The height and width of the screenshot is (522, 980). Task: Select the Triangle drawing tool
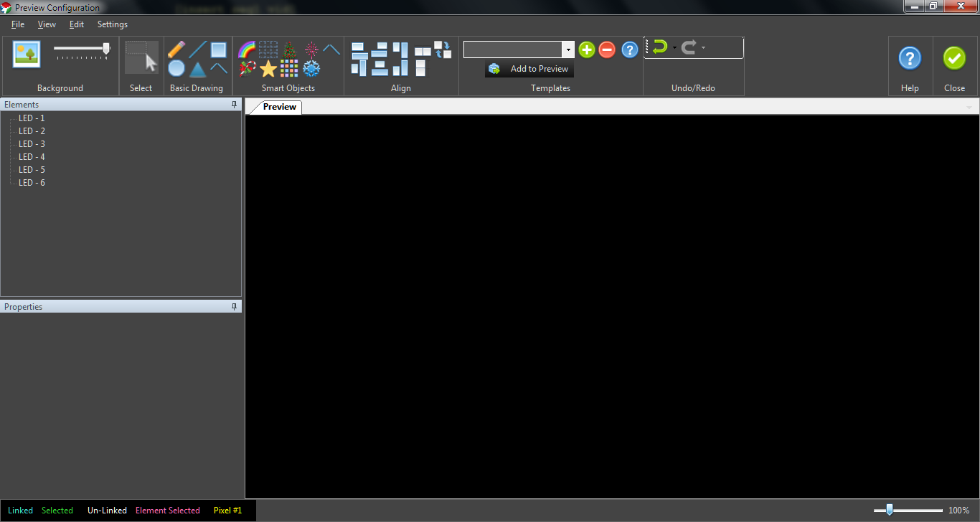coord(198,70)
